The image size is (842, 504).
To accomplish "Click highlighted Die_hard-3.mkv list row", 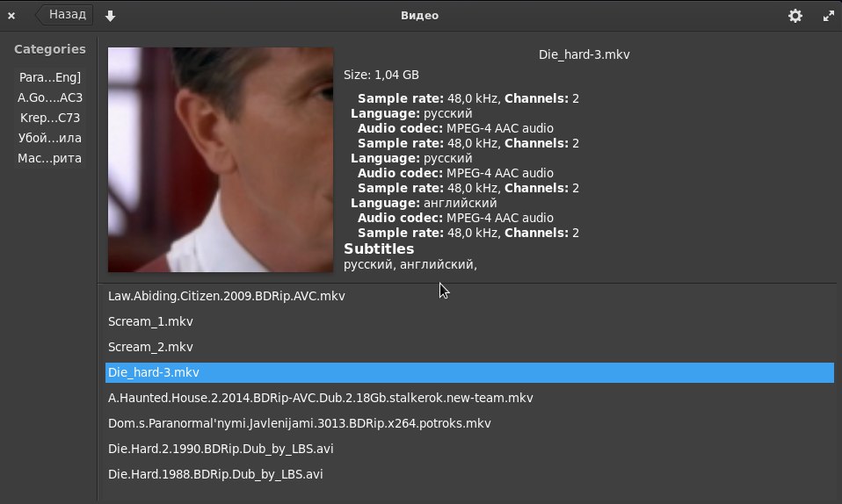I will [x=469, y=372].
